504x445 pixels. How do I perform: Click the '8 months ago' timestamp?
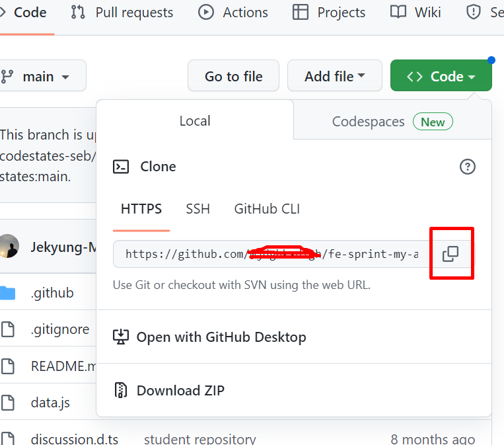pos(433,439)
